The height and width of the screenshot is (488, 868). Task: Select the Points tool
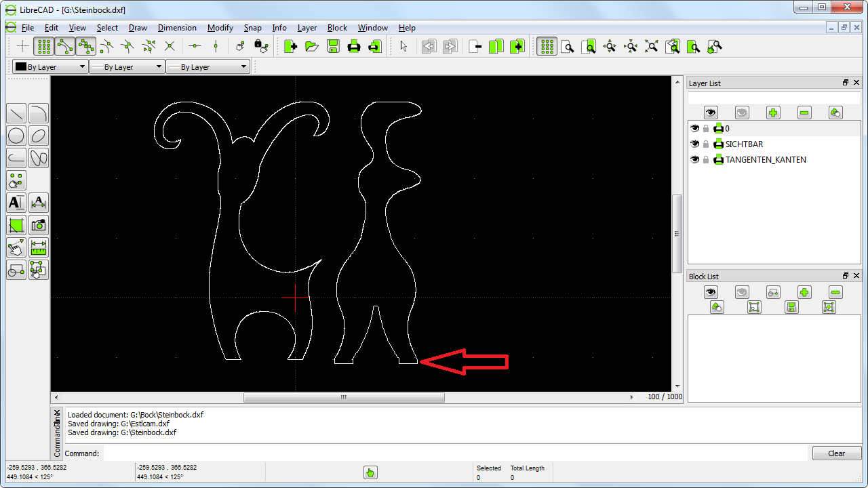point(16,180)
